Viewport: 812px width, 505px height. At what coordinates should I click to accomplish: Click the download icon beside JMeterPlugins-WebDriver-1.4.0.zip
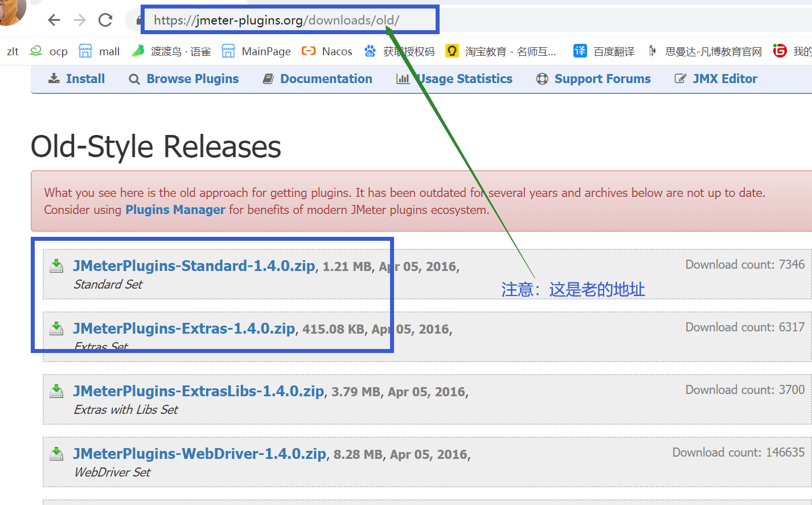coord(56,453)
